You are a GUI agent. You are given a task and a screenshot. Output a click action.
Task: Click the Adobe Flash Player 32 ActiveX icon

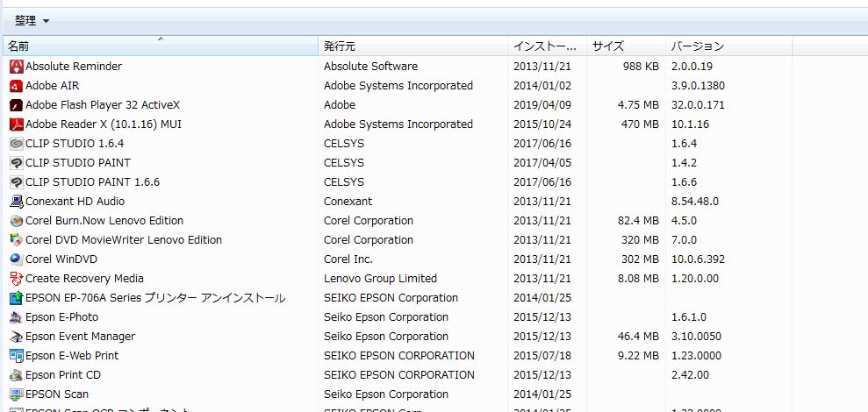[x=17, y=105]
